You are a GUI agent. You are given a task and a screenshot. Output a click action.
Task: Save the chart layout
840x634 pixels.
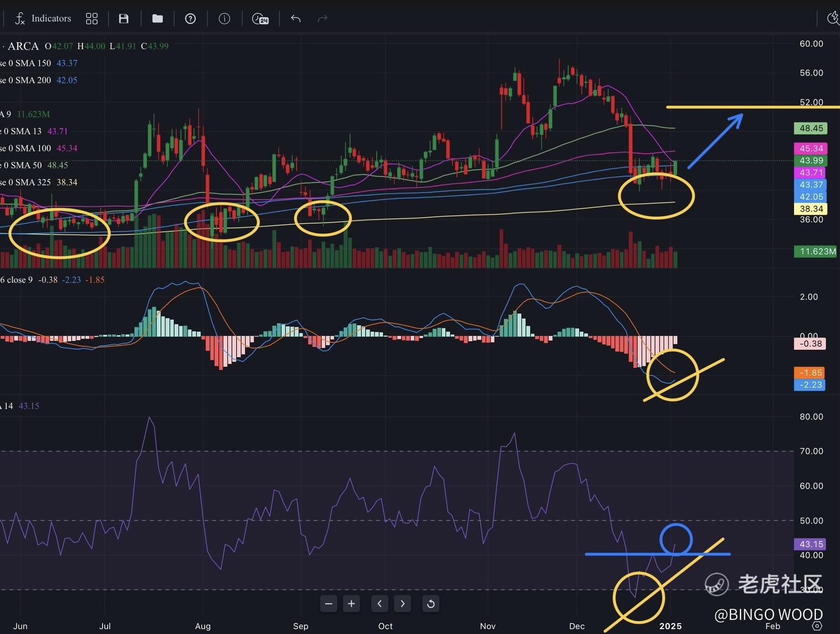click(124, 19)
